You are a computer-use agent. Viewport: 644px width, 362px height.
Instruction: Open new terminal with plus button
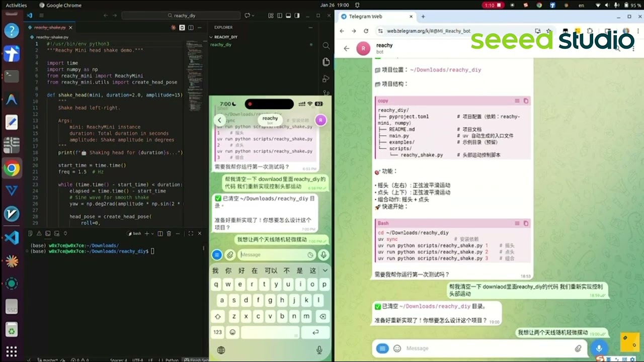[147, 233]
